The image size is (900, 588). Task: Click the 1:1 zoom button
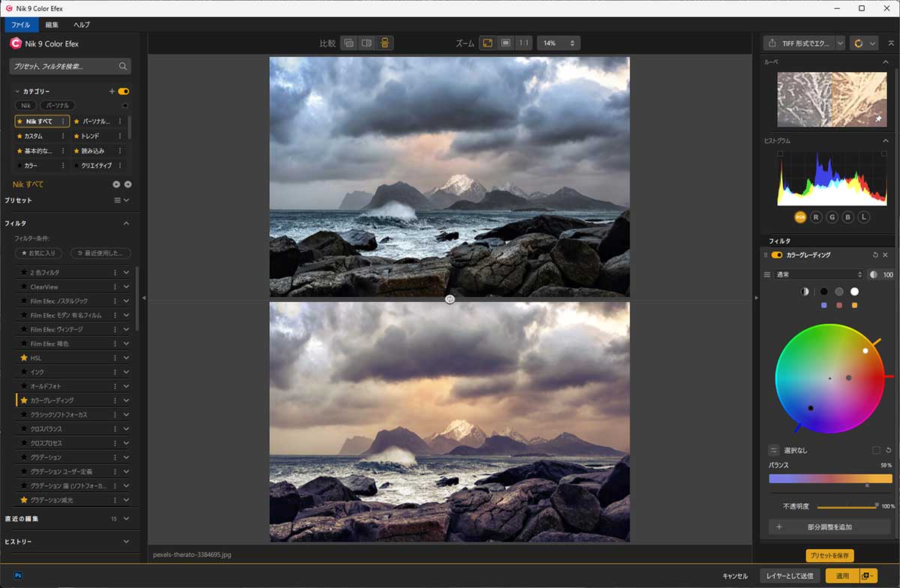pos(523,43)
